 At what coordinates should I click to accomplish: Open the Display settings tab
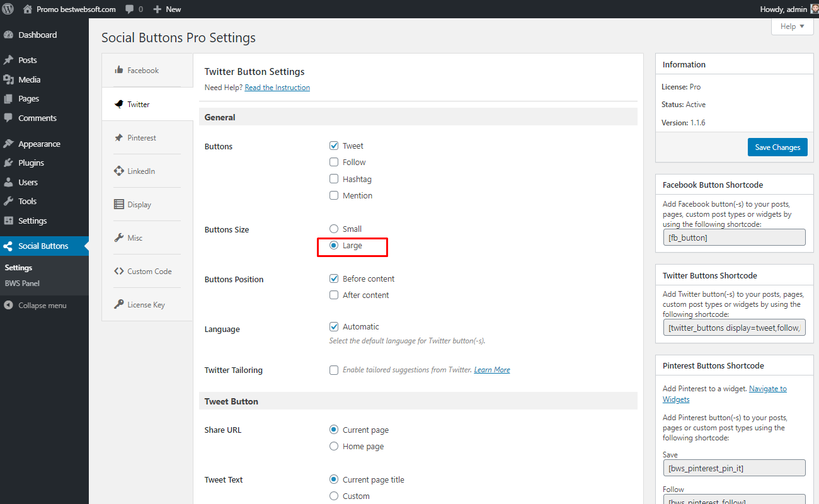click(147, 205)
